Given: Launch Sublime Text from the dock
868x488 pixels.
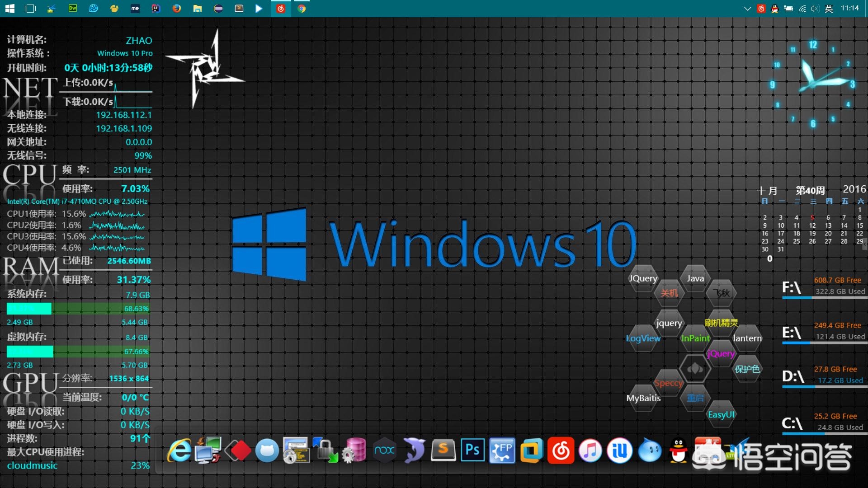Looking at the screenshot, I should click(443, 450).
